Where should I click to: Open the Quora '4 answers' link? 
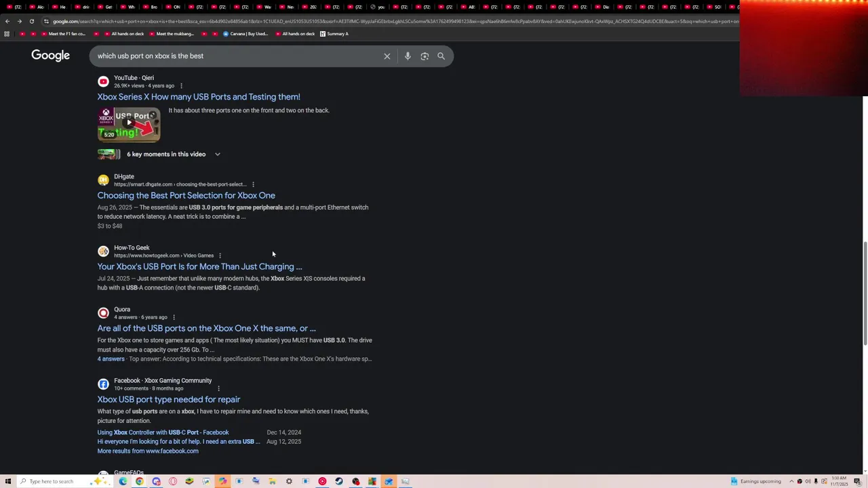111,359
